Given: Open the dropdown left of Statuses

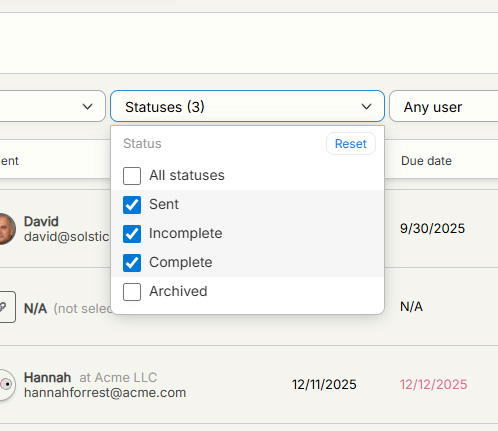Looking at the screenshot, I should [52, 106].
